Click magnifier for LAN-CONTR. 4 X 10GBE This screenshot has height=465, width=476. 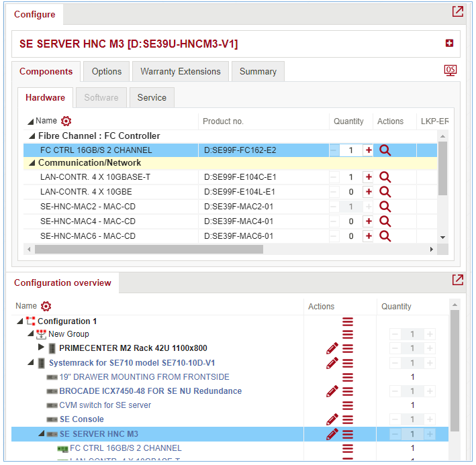click(x=385, y=192)
